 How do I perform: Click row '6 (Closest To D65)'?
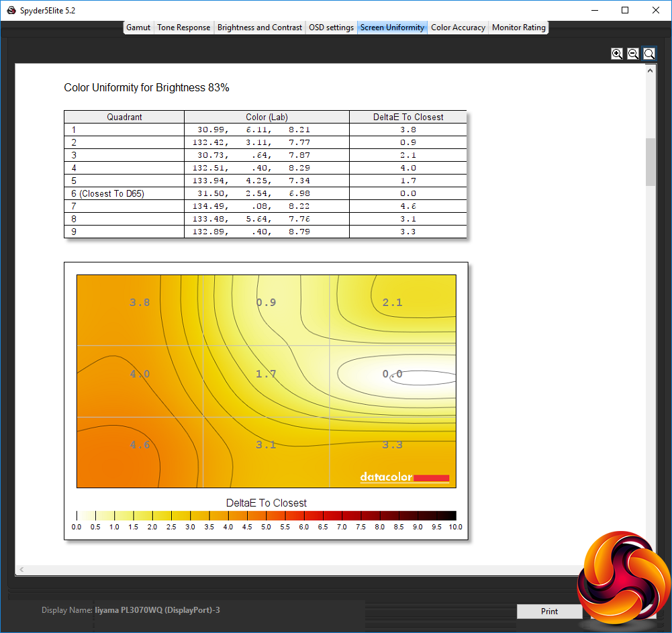pyautogui.click(x=265, y=193)
